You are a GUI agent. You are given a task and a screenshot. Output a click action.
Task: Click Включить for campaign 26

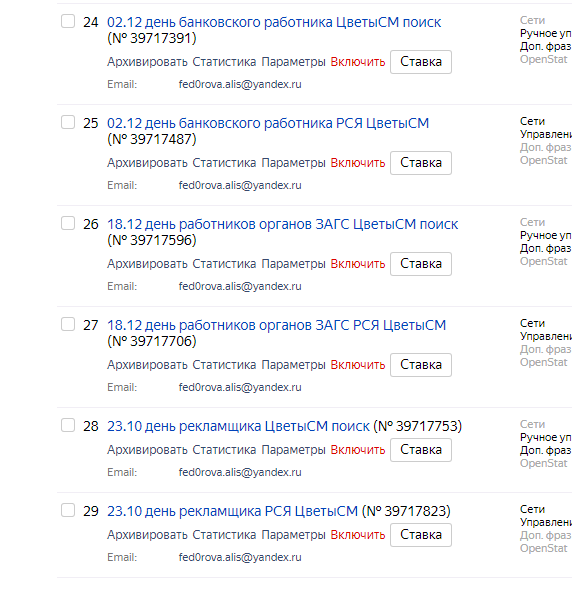pos(358,264)
